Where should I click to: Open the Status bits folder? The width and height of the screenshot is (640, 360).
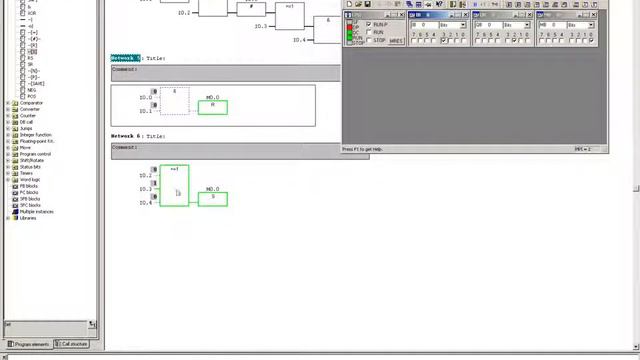(x=30, y=167)
